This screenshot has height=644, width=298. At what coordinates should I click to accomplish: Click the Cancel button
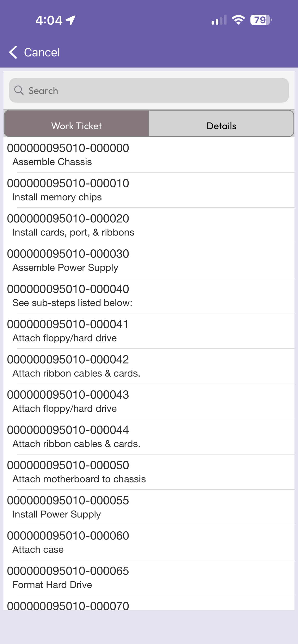click(x=35, y=52)
